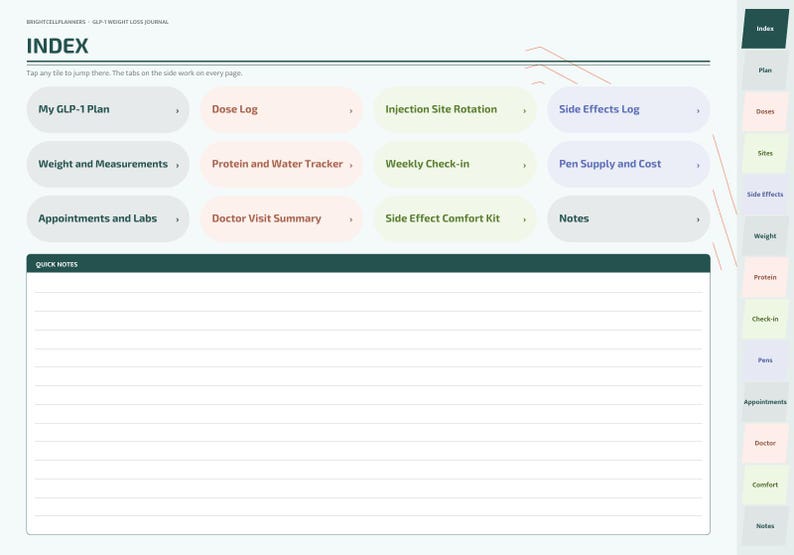Click the chevron on Side Effects Log

698,110
